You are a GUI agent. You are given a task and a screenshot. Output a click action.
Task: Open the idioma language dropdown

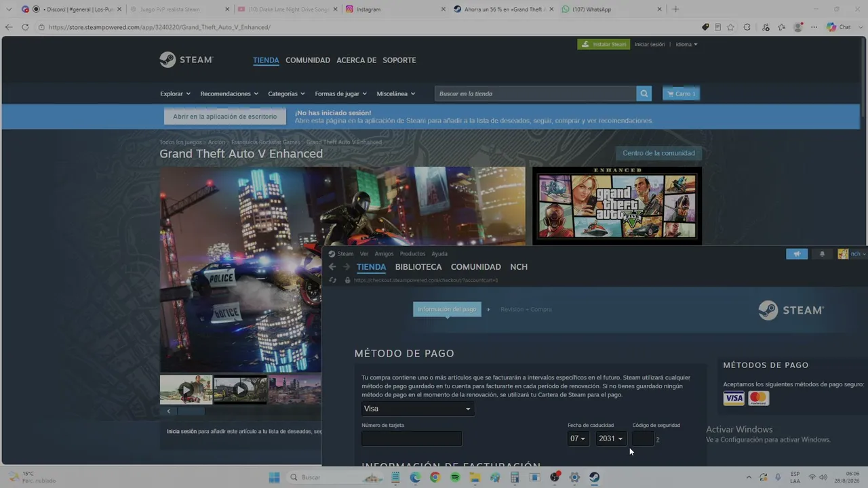(686, 44)
